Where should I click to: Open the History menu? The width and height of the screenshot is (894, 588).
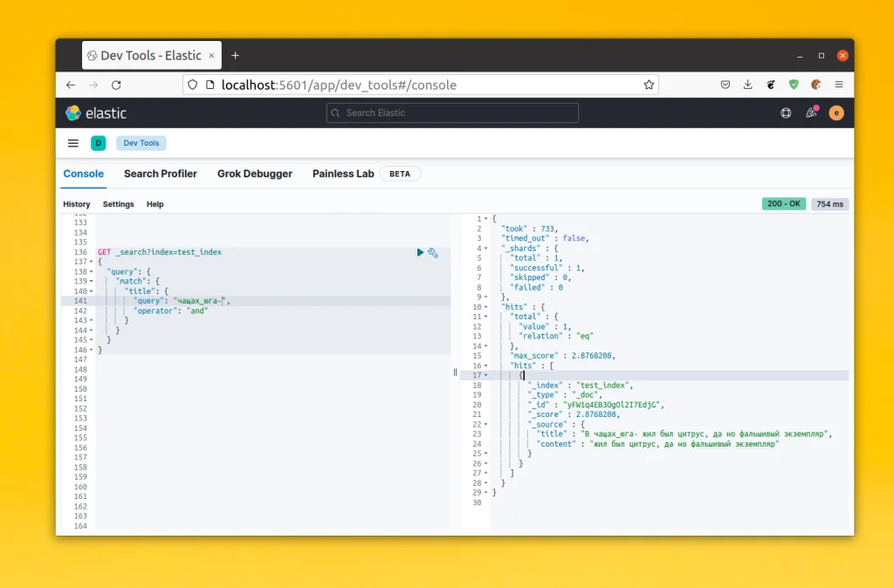click(76, 204)
